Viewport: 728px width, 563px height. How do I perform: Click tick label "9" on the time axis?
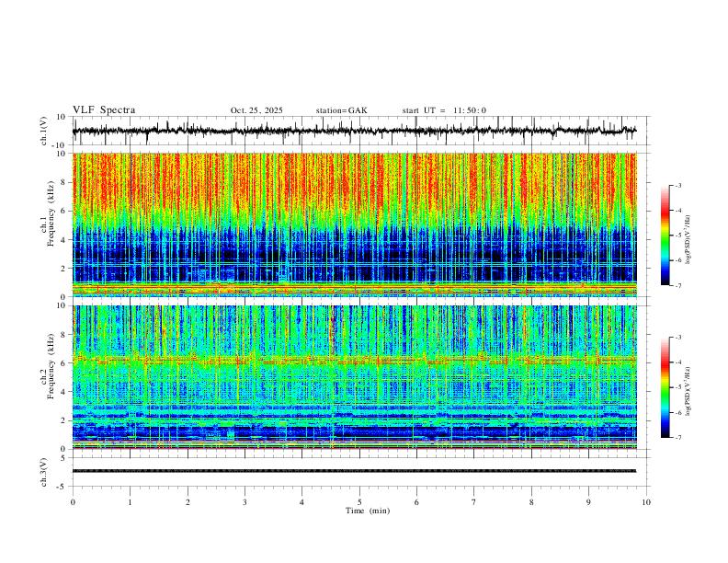click(x=588, y=502)
